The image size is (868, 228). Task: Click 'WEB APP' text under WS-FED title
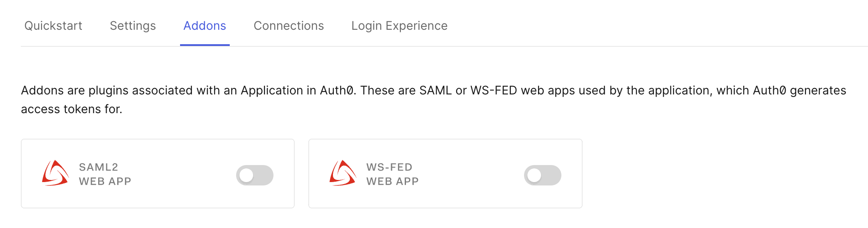[392, 182]
